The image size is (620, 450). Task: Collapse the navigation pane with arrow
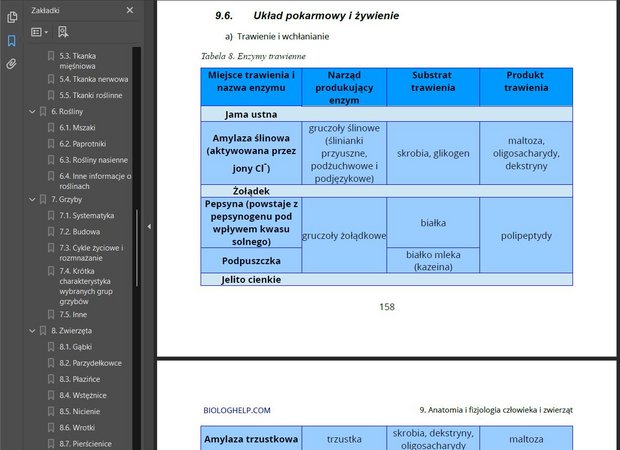[149, 227]
